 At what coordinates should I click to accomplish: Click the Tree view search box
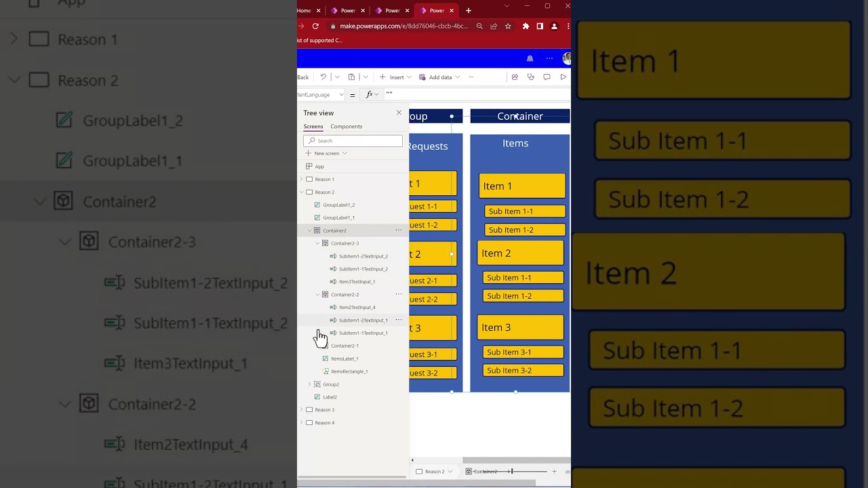click(353, 140)
